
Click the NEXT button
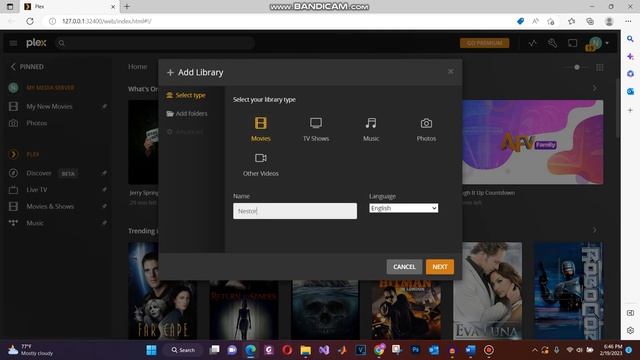tap(440, 267)
